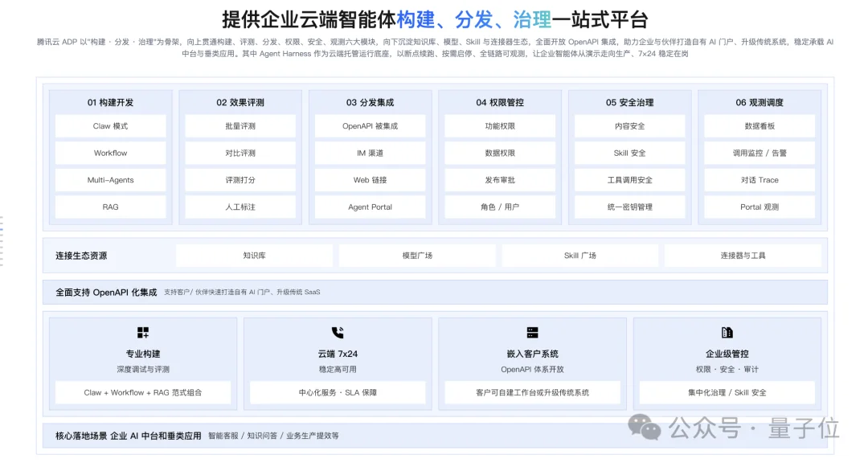Click the main title 提供企业云端智能体构建、分发、治理一站式平台
The height and width of the screenshot is (463, 868).
click(435, 20)
